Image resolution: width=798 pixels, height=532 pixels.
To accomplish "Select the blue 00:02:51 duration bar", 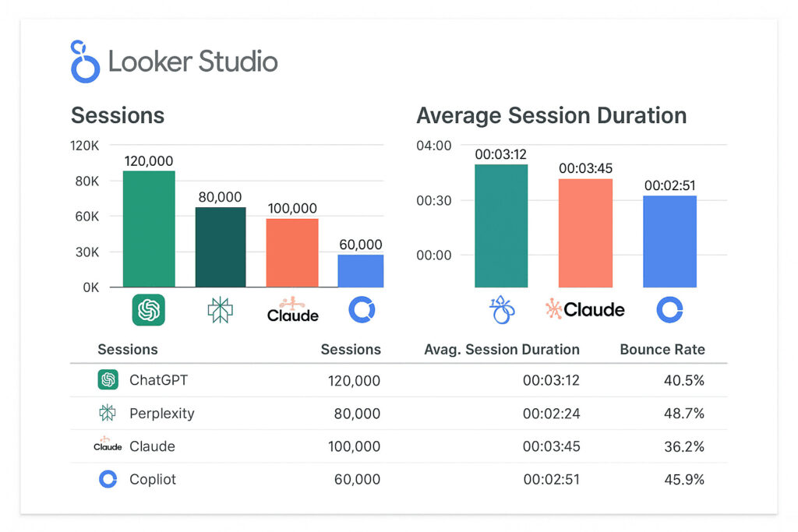I will tap(669, 241).
